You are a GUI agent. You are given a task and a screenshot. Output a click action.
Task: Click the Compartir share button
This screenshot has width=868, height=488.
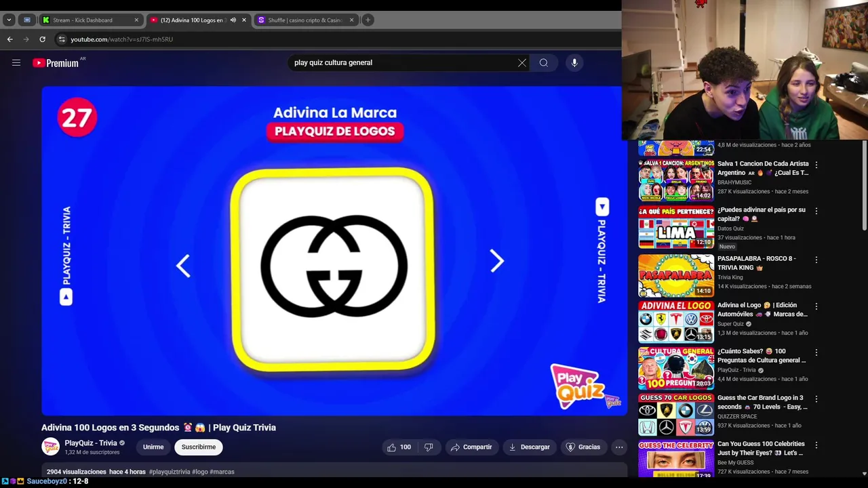coord(471,447)
